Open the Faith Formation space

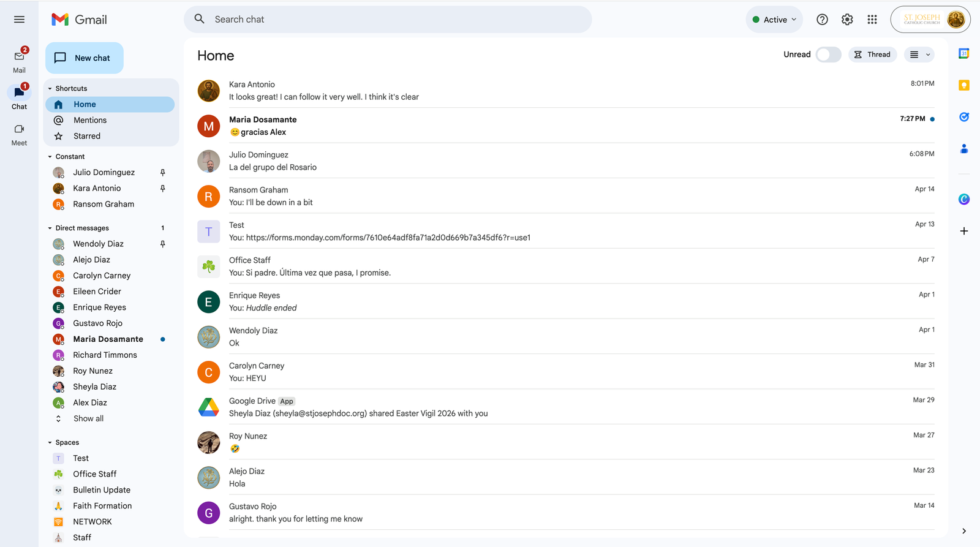pos(110,506)
